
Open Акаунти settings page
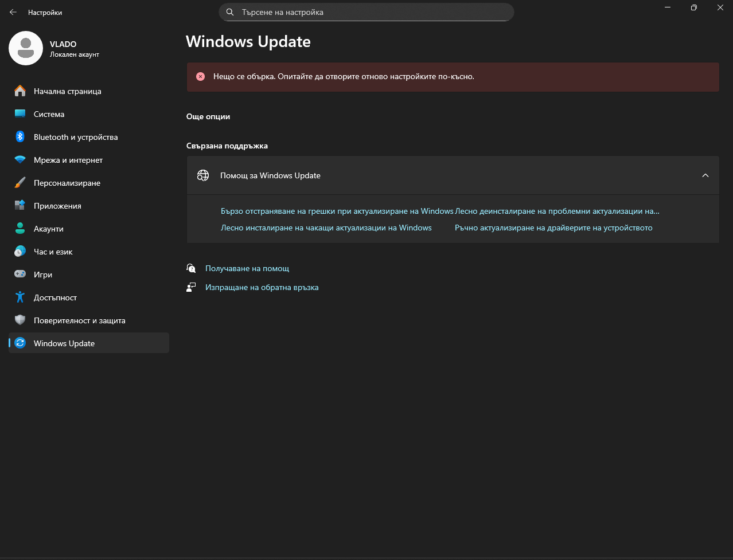pos(89,229)
